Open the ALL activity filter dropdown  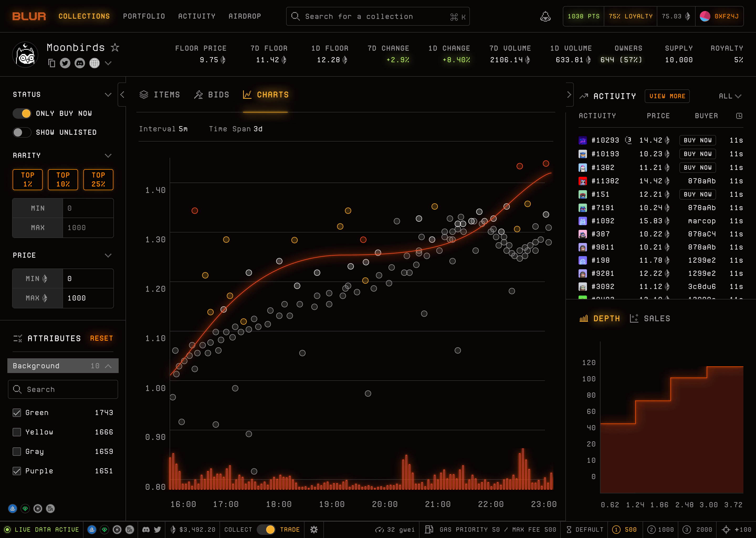[x=729, y=96]
